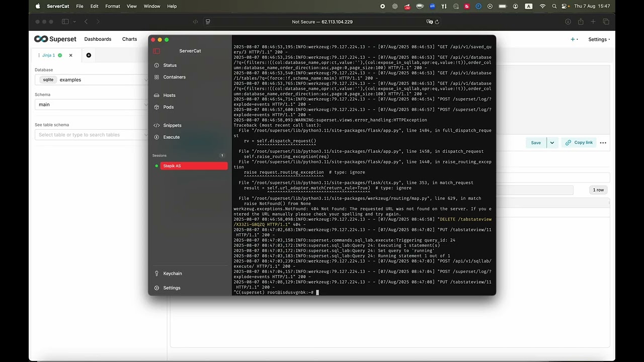Select the Stepik AS session
This screenshot has height=362, width=644.
coord(194,166)
